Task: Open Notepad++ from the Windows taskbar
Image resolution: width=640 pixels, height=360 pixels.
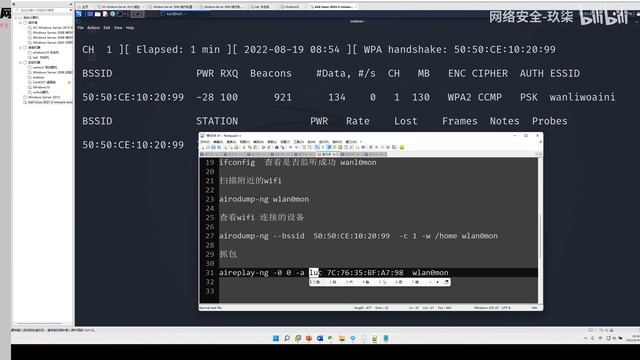Action: point(375,338)
